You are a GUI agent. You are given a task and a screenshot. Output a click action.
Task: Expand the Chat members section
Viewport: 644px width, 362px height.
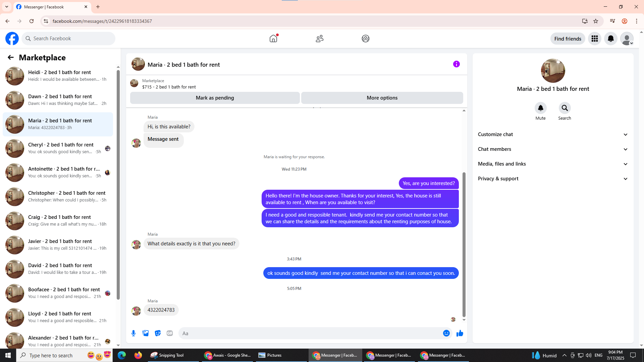553,149
